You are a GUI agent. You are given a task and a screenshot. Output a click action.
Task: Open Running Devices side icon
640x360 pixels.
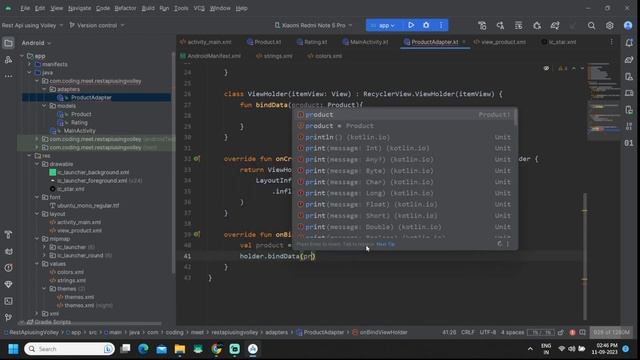(629, 93)
